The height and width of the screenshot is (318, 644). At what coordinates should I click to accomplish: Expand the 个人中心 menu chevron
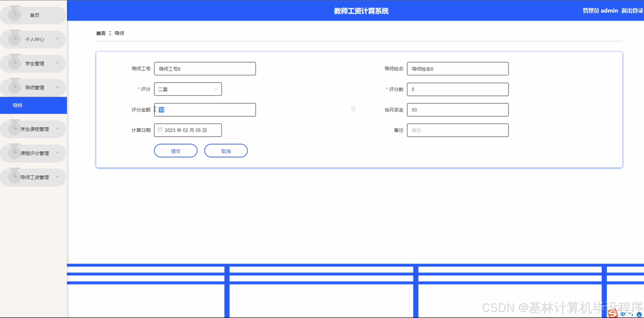tap(57, 39)
